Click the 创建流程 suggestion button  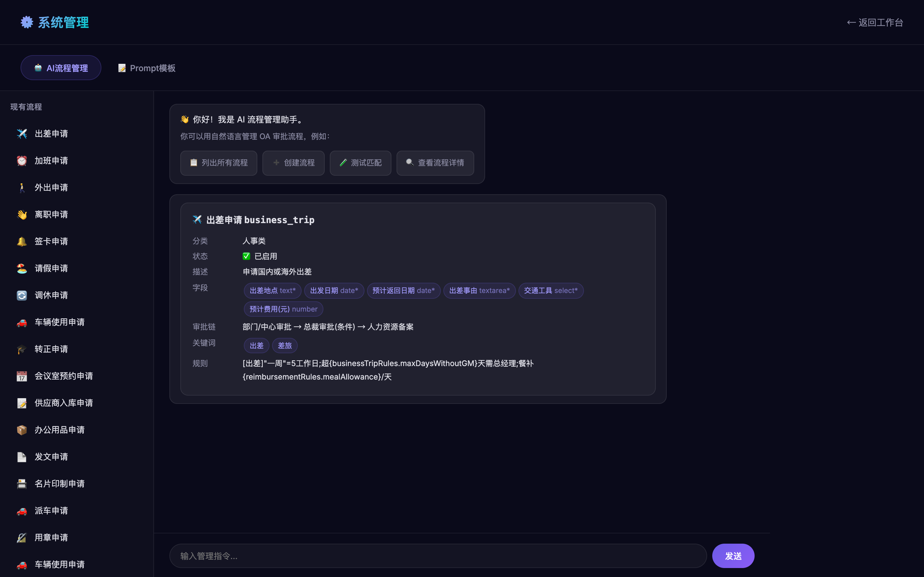pos(293,163)
